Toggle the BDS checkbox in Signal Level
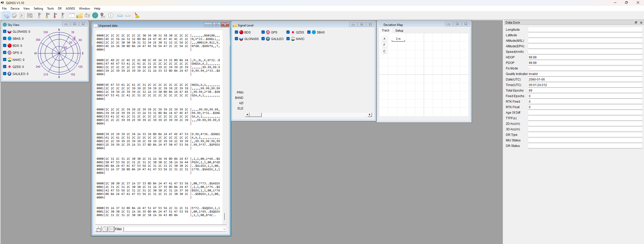Image resolution: width=644 pixels, height=244 pixels. tap(236, 32)
